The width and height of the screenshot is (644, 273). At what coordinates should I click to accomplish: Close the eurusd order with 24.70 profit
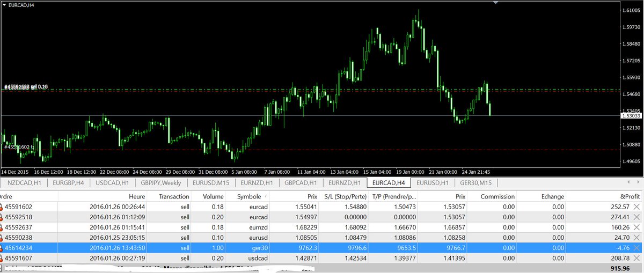[637, 237]
